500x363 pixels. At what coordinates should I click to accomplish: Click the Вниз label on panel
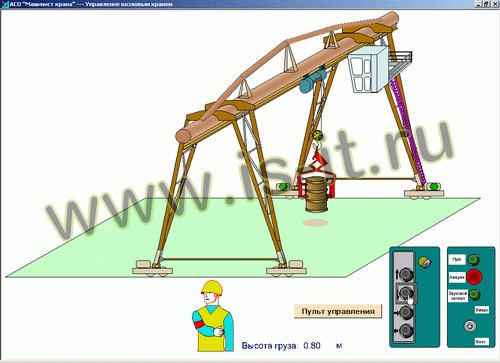click(x=481, y=342)
